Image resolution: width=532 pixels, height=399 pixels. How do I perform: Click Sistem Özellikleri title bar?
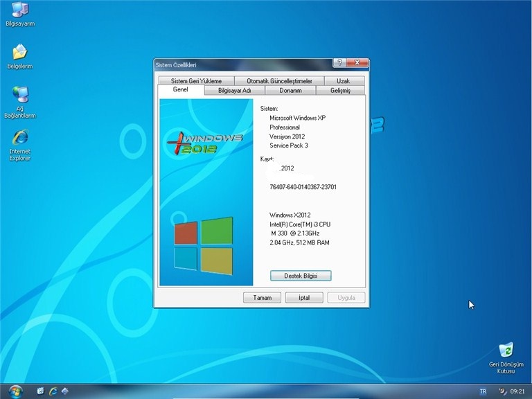tap(244, 64)
